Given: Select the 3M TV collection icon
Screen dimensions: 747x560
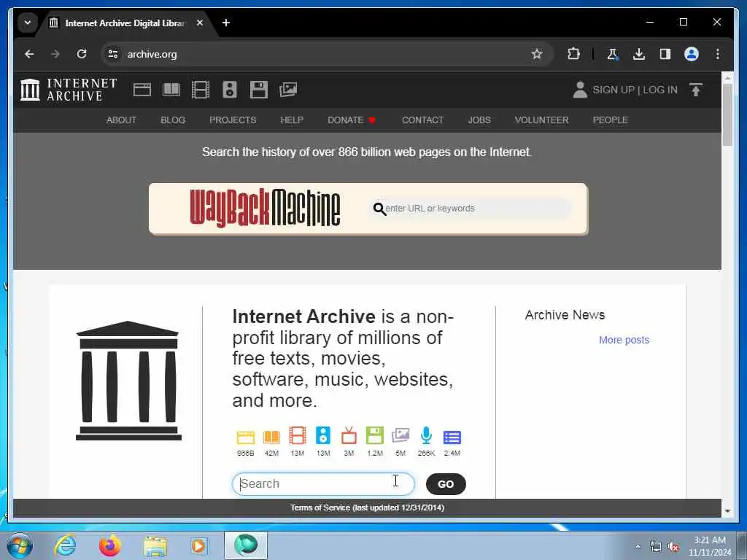Looking at the screenshot, I should (349, 436).
